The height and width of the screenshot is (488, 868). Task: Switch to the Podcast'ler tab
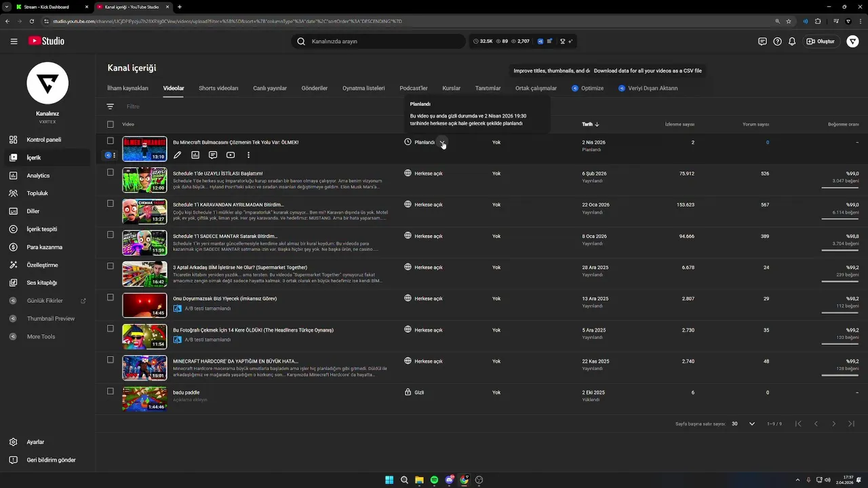[x=414, y=88]
